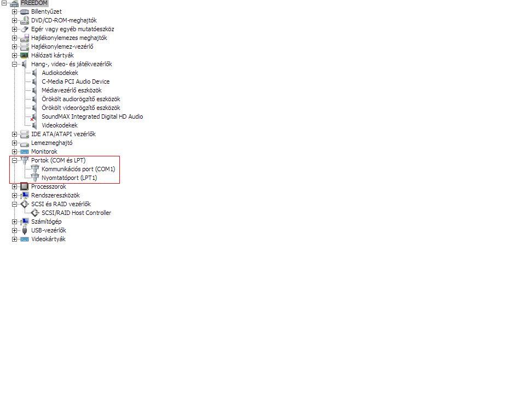Expand the Videokártyák category
The height and width of the screenshot is (420, 528).
pos(14,240)
